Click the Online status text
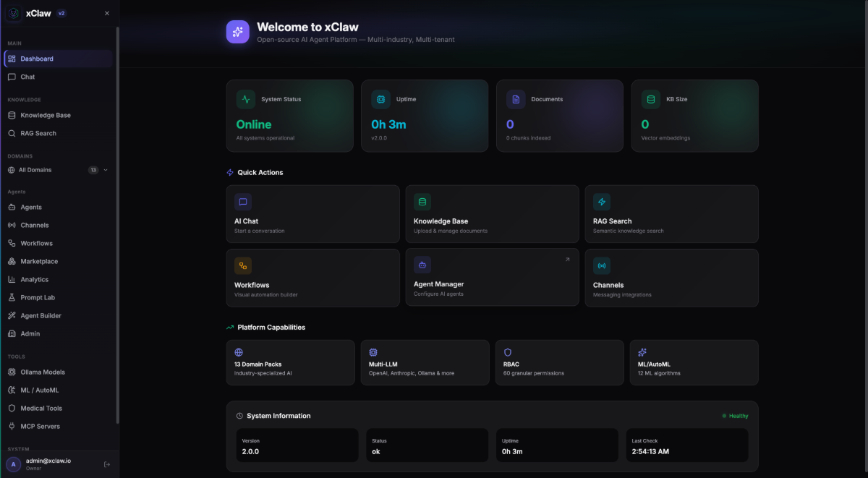The width and height of the screenshot is (868, 478). coord(254,124)
